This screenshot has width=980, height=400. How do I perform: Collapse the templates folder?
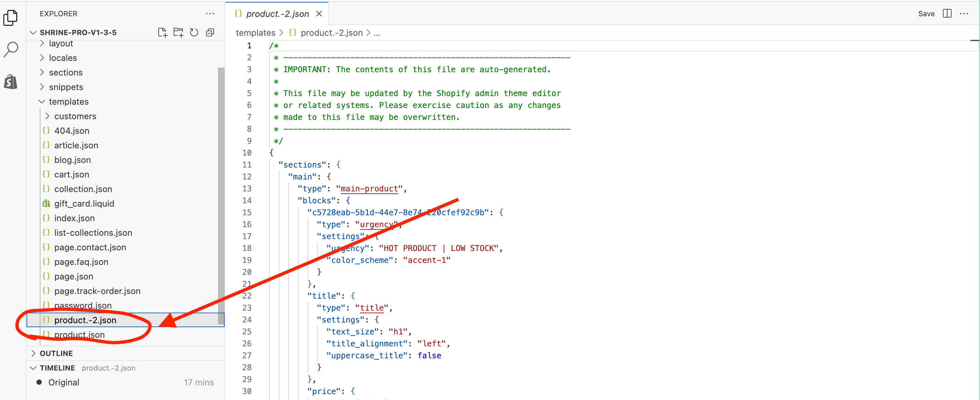69,102
